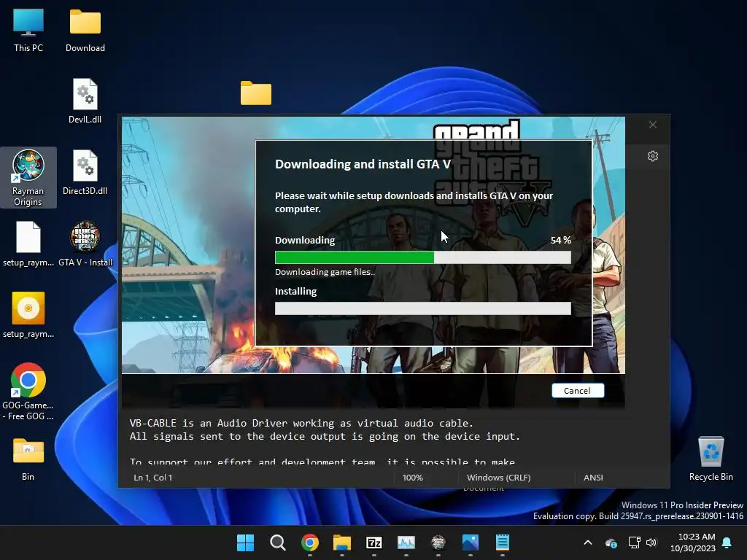747x560 pixels.
Task: Open Photos app from taskbar
Action: click(471, 542)
